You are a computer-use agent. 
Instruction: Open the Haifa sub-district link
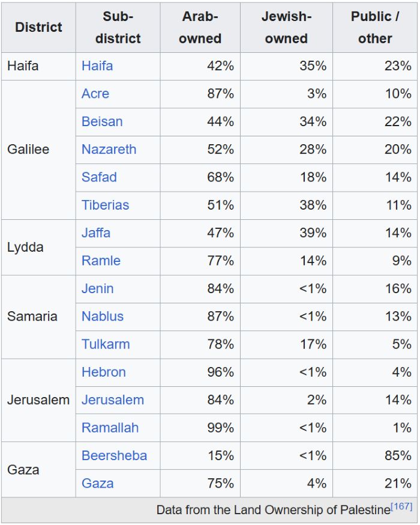click(x=97, y=66)
